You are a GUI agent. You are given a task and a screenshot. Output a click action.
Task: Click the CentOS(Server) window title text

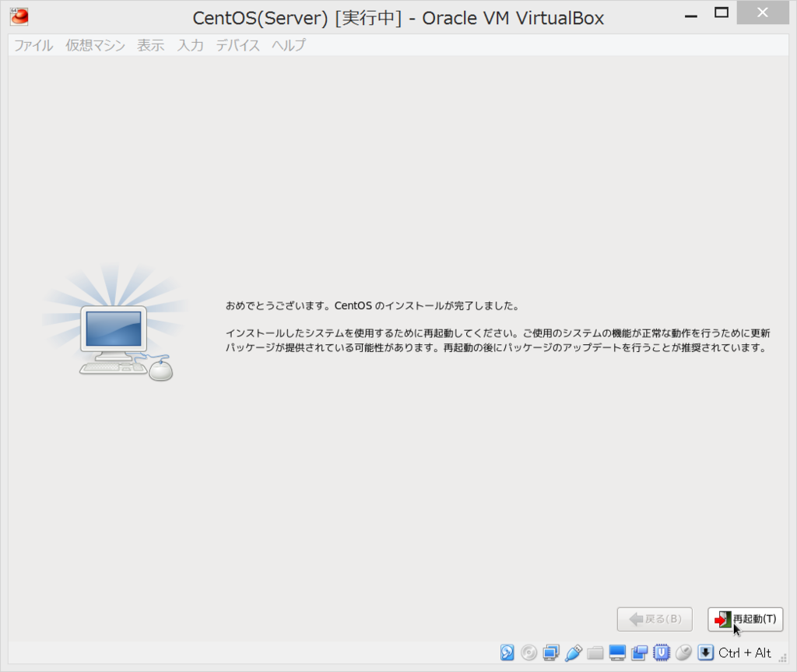[x=398, y=18]
